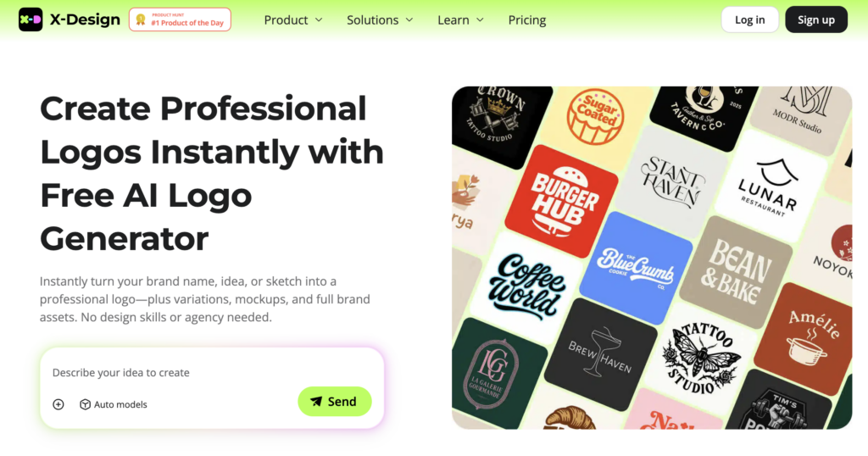Select the Brew Haven logo thumbnail
Viewport: 868px width, 456px height.
click(601, 355)
